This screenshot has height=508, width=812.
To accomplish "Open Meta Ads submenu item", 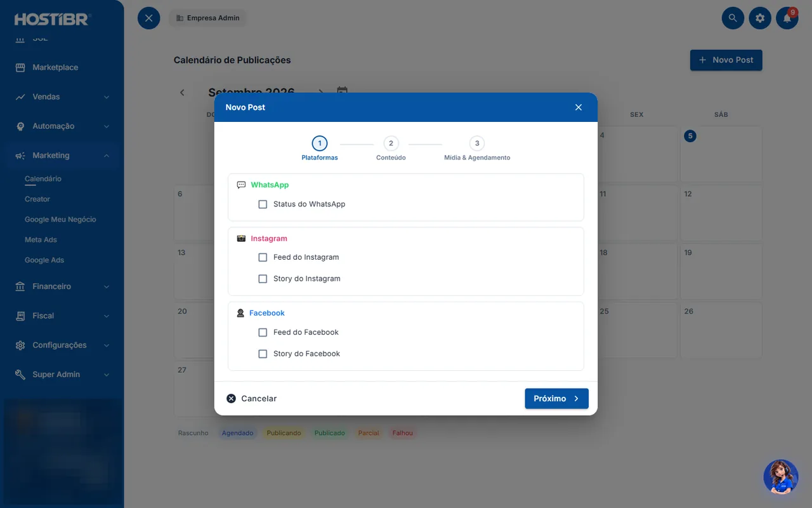I will tap(41, 240).
